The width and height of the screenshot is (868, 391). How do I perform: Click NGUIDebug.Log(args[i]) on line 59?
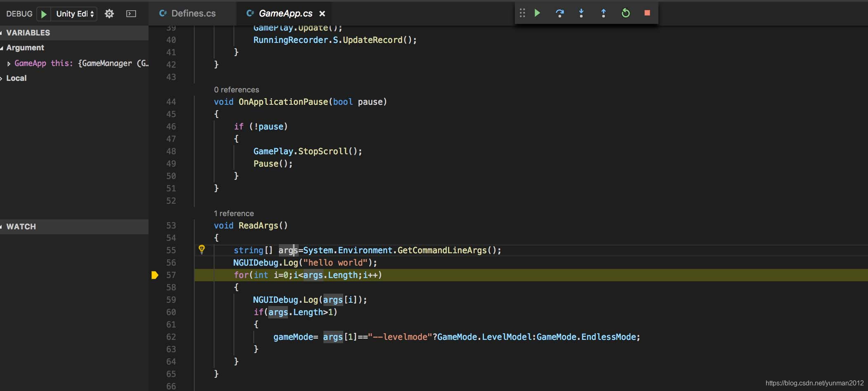[x=310, y=300]
